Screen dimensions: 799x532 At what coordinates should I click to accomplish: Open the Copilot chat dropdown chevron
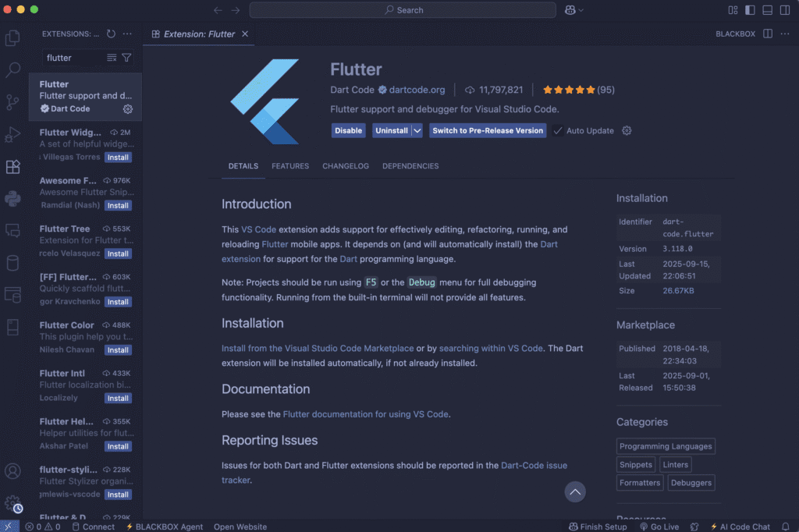pyautogui.click(x=581, y=10)
